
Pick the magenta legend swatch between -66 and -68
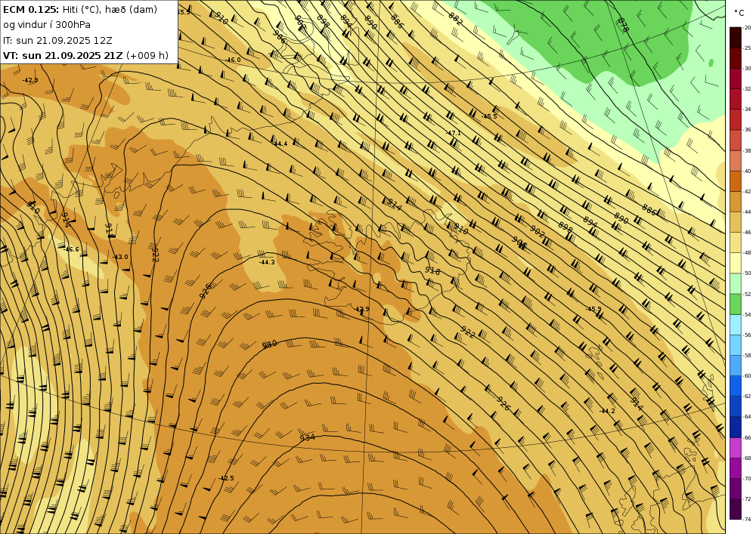pos(736,448)
